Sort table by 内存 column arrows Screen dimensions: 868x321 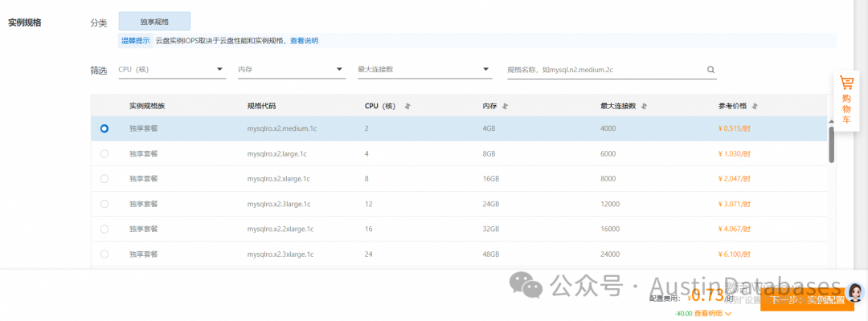[x=505, y=106]
